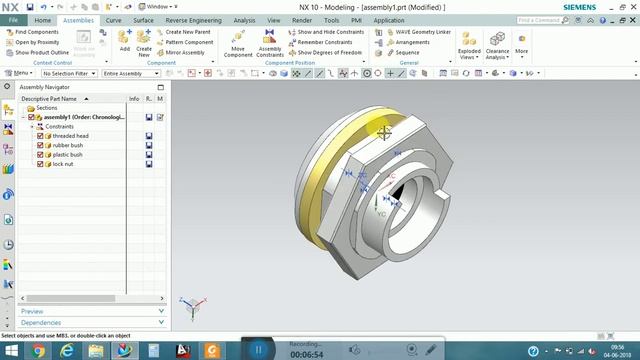
Task: Collapse the assembly1 tree node
Action: [x=23, y=117]
